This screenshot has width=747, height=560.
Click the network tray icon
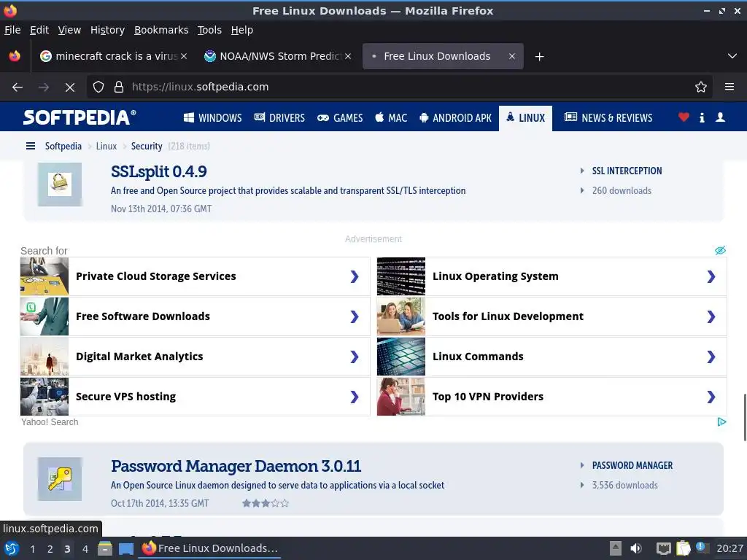(x=663, y=549)
